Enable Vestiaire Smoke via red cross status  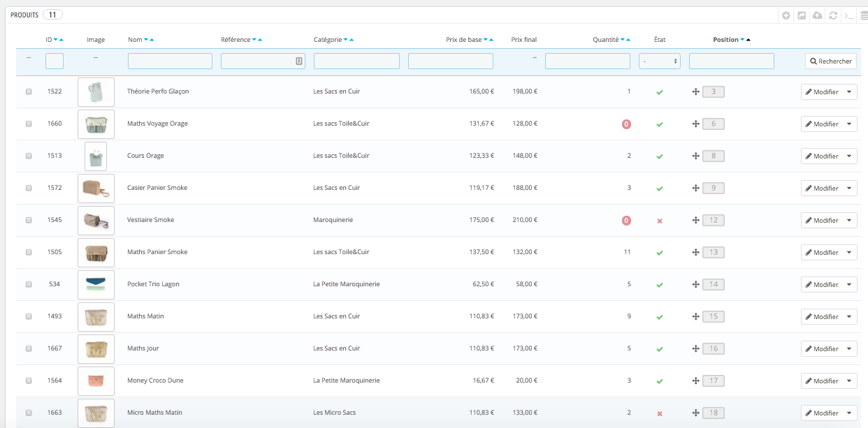coord(659,221)
